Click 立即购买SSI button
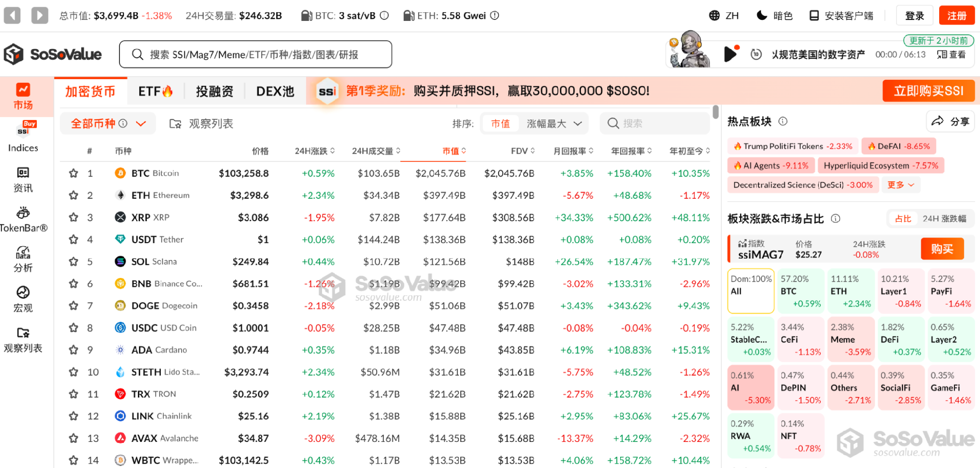 [928, 91]
